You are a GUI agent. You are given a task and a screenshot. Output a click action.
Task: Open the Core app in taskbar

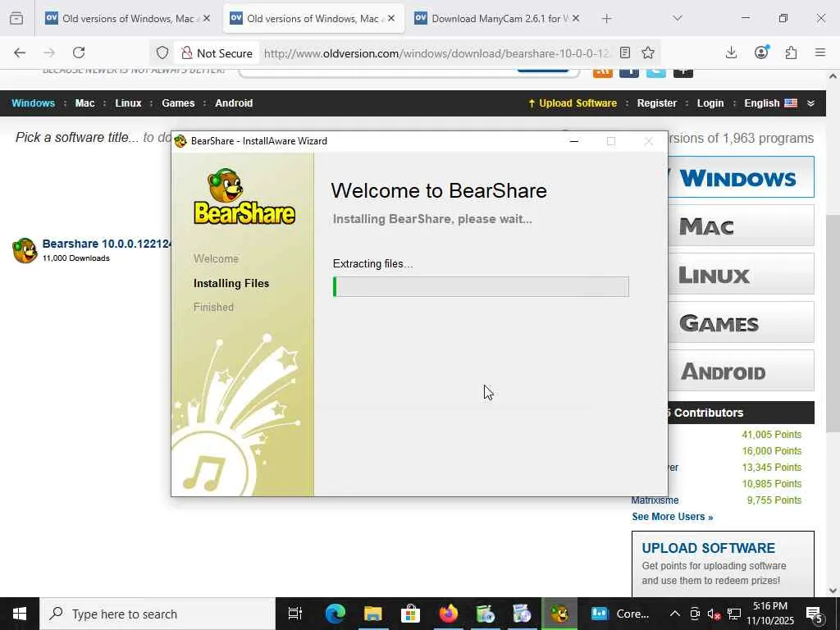point(620,614)
